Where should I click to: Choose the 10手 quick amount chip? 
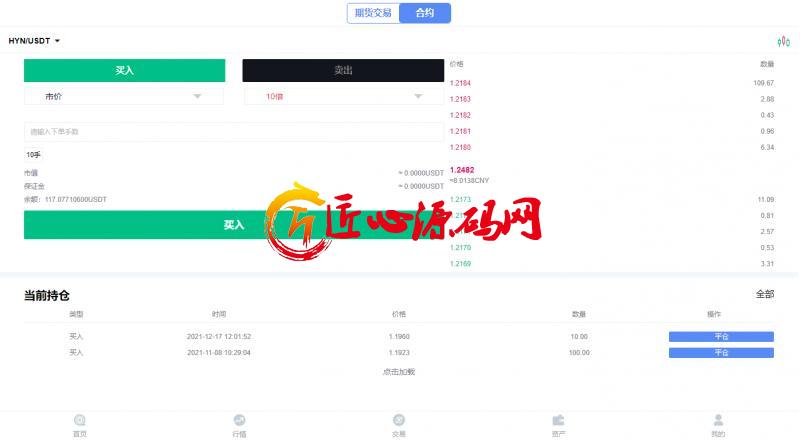[34, 155]
